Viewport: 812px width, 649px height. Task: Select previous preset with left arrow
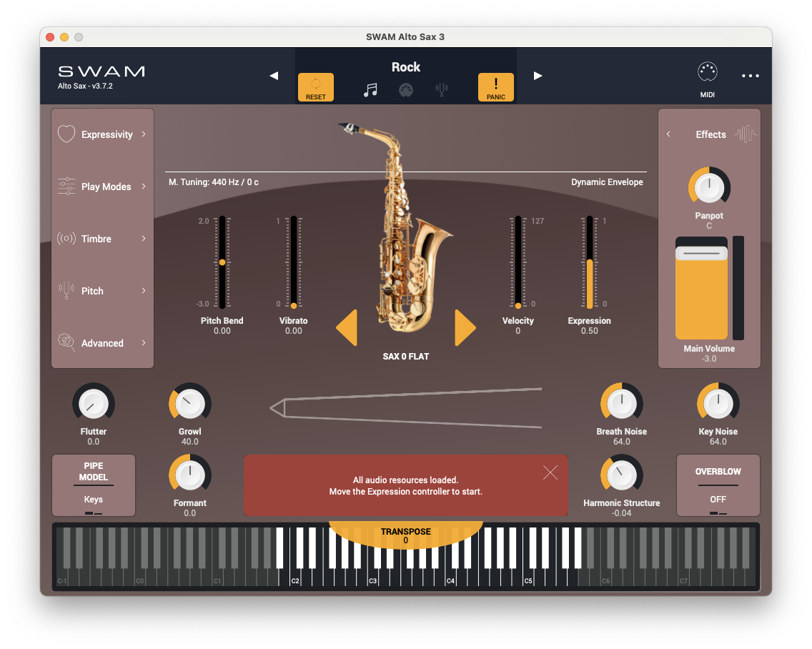(x=274, y=76)
